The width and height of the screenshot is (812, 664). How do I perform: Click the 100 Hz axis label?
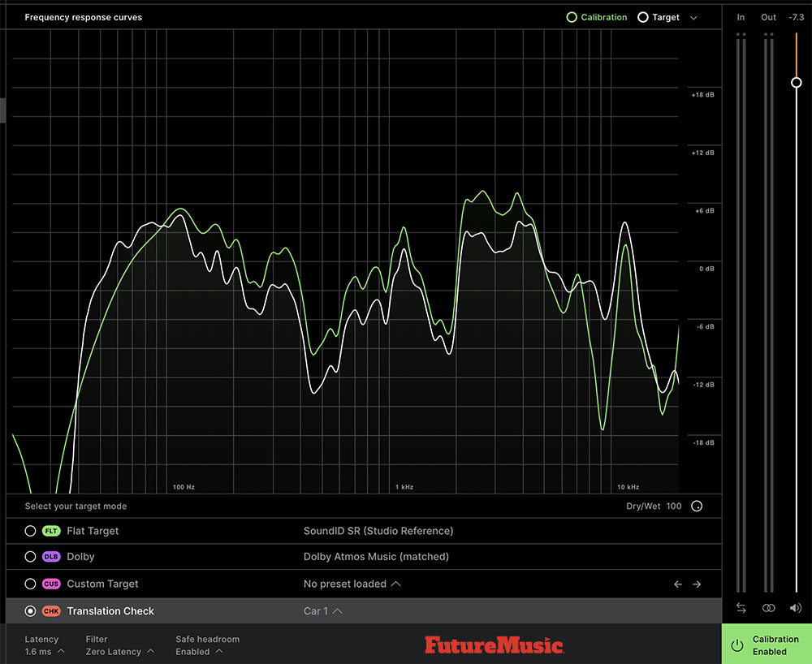pyautogui.click(x=184, y=487)
